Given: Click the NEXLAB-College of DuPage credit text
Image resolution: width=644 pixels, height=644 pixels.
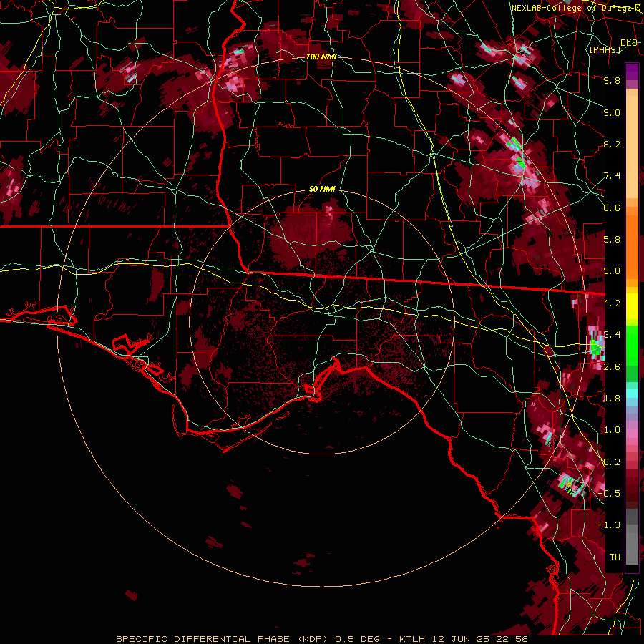Looking at the screenshot, I should (x=576, y=8).
